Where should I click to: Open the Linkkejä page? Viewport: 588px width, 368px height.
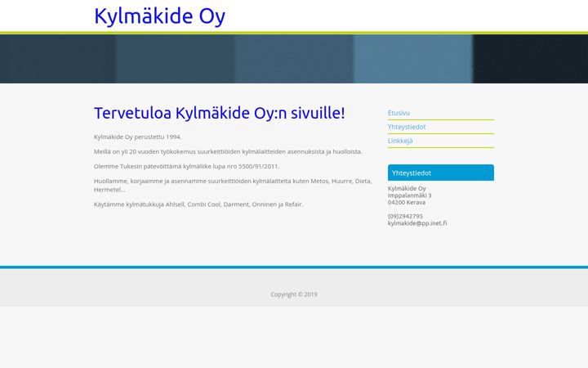400,141
